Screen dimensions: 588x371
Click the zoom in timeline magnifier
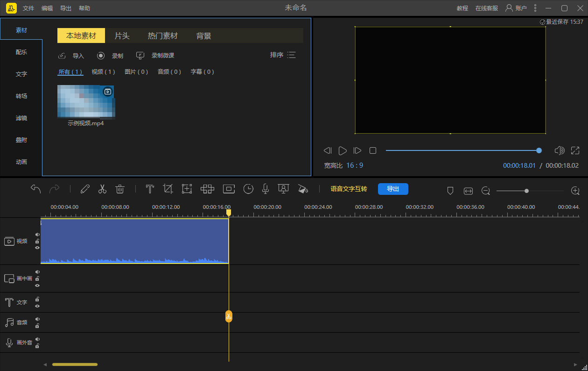click(575, 191)
